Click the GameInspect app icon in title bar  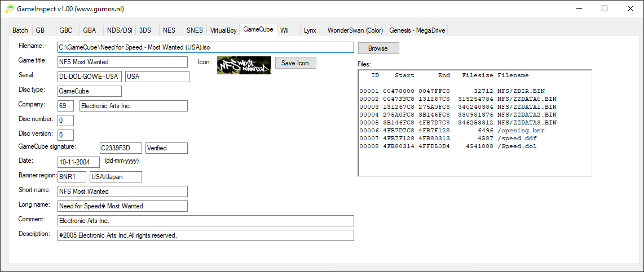click(x=10, y=8)
